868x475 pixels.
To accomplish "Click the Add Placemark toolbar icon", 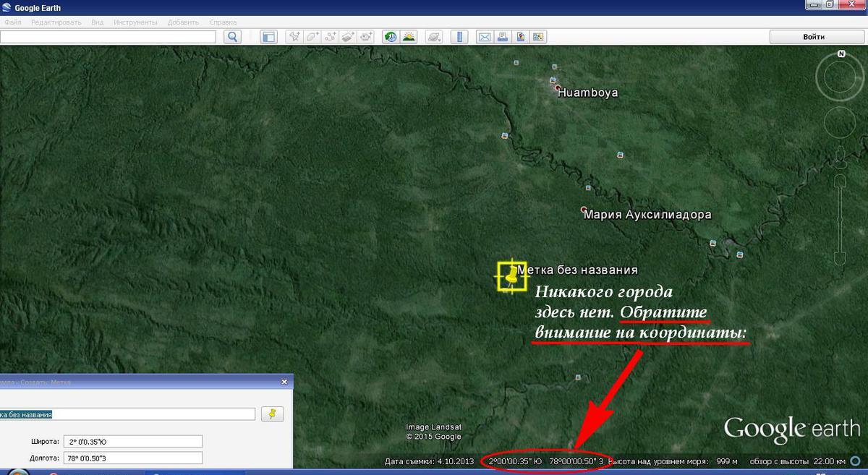I will coord(294,37).
